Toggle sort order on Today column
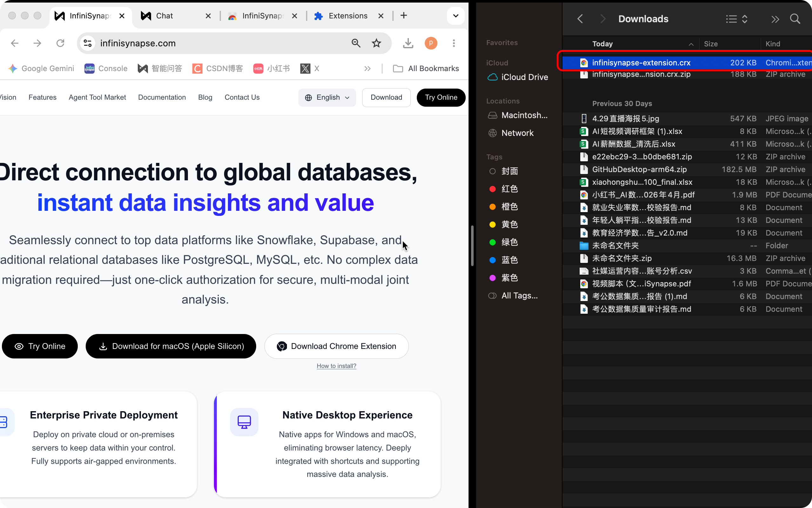This screenshot has width=812, height=508. pyautogui.click(x=691, y=44)
